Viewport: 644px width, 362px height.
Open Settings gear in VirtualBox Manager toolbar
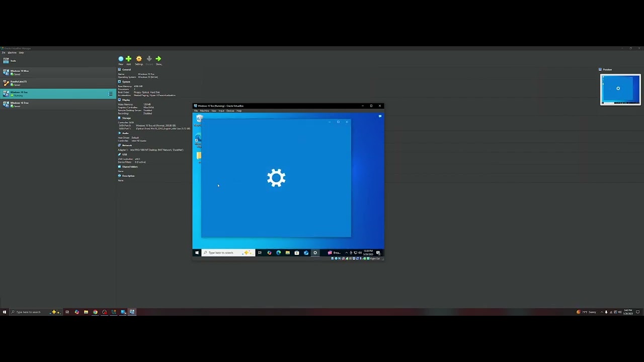[139, 60]
